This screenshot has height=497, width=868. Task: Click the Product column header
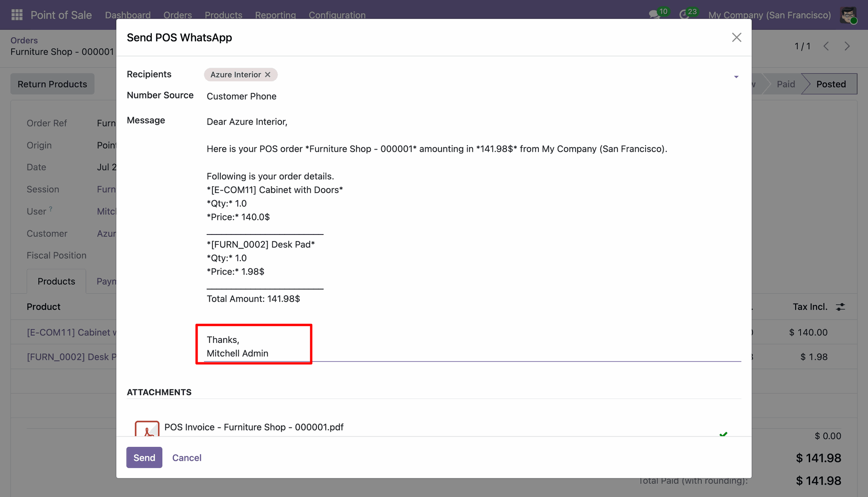click(x=43, y=307)
